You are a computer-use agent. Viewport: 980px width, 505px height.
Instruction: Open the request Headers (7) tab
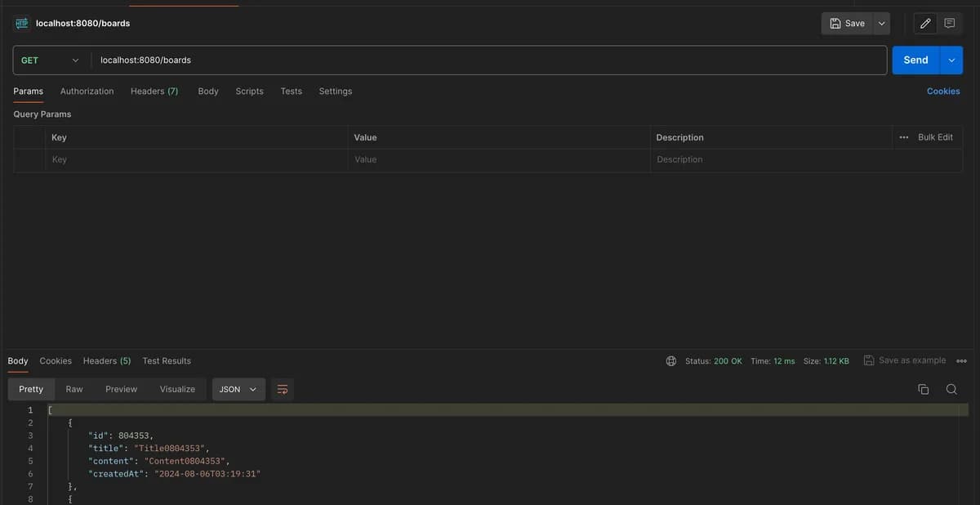pyautogui.click(x=154, y=92)
